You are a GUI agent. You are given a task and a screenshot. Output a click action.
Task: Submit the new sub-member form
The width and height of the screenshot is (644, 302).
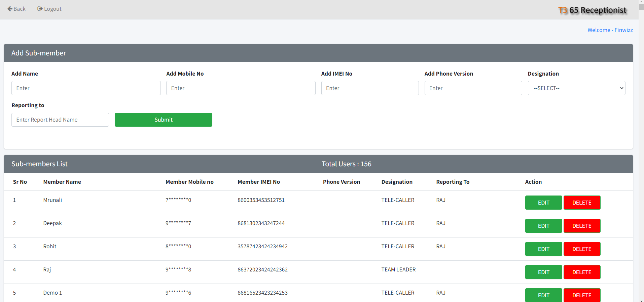(x=164, y=120)
